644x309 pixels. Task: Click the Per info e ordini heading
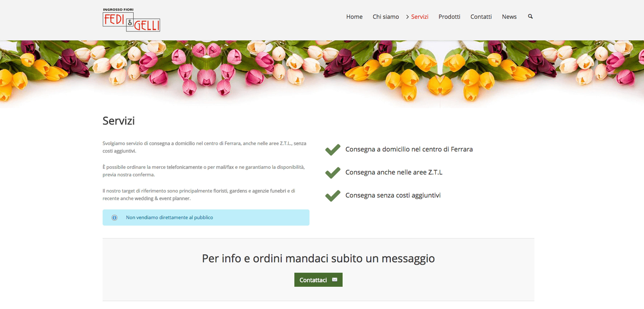(x=318, y=259)
